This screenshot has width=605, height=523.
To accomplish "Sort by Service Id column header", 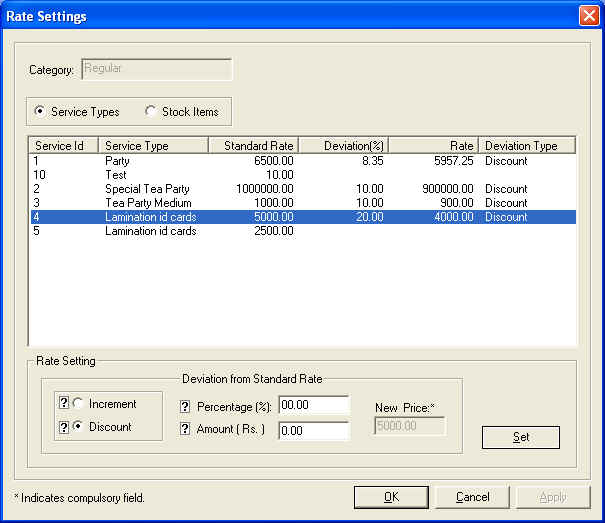I will click(x=64, y=146).
